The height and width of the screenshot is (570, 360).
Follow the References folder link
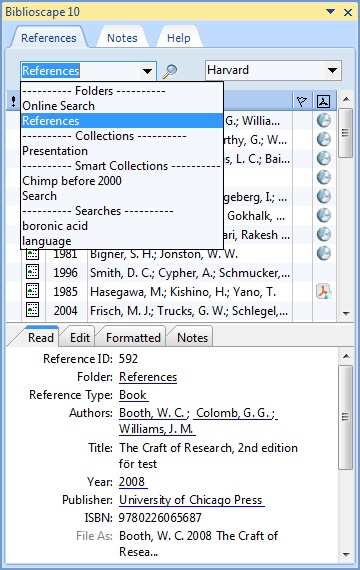pos(148,377)
